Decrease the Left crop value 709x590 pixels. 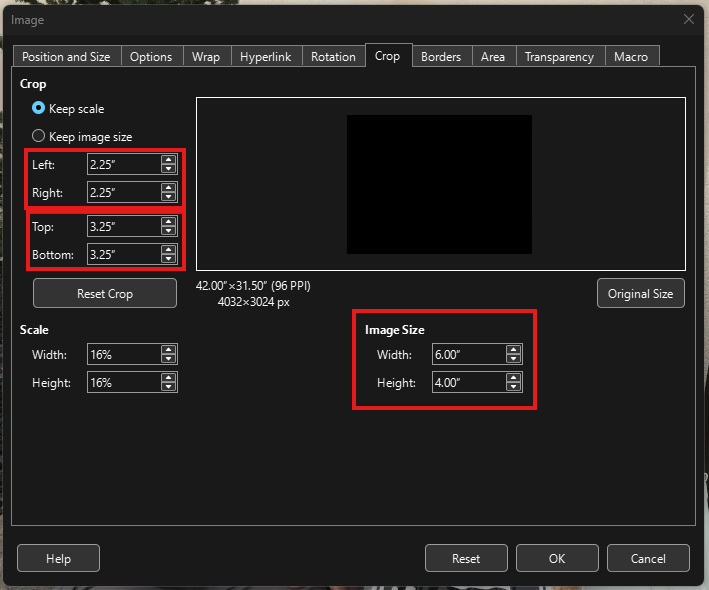tap(168, 169)
